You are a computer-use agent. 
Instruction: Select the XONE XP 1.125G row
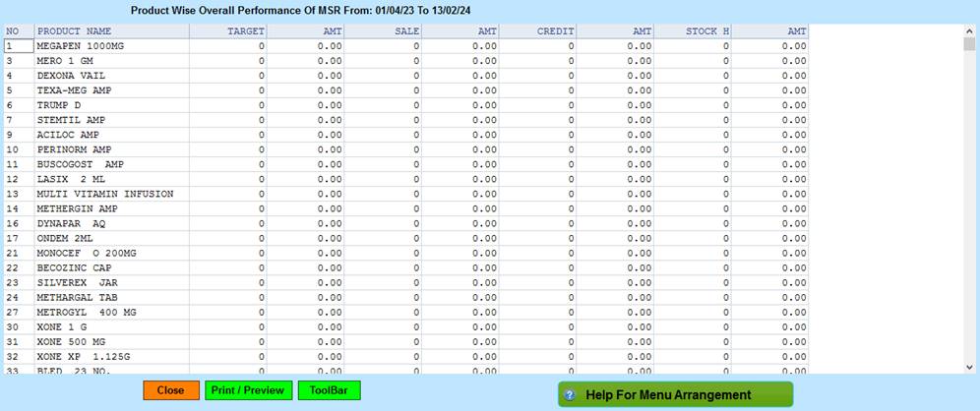point(82,356)
